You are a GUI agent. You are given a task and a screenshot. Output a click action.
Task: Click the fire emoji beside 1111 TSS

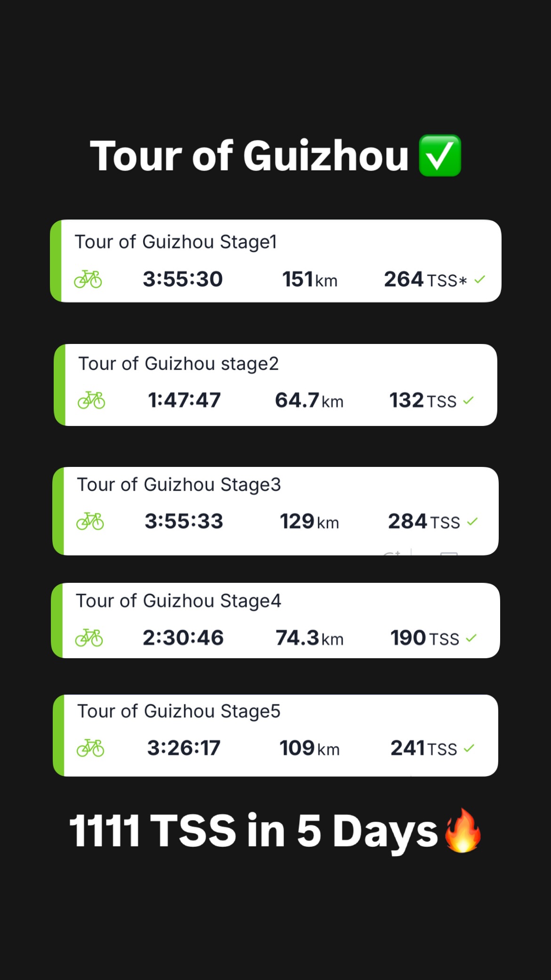click(x=463, y=831)
